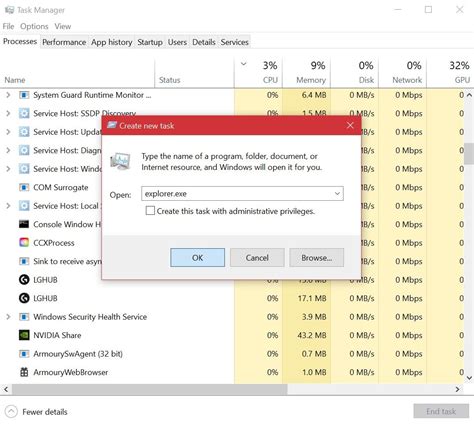Switch to the Startup tab
Image resolution: width=474 pixels, height=427 pixels.
(150, 42)
